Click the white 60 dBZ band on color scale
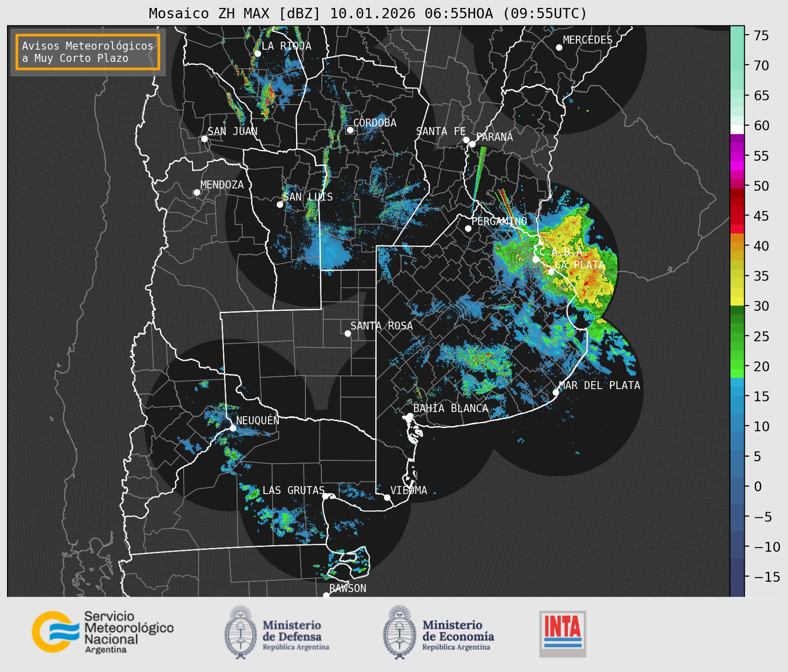The height and width of the screenshot is (672, 788). tap(737, 129)
